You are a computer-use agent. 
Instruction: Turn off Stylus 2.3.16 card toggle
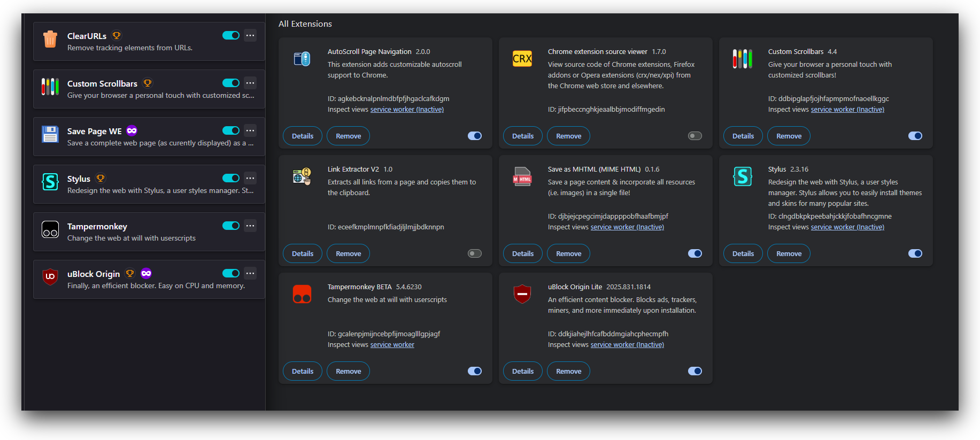(x=915, y=253)
